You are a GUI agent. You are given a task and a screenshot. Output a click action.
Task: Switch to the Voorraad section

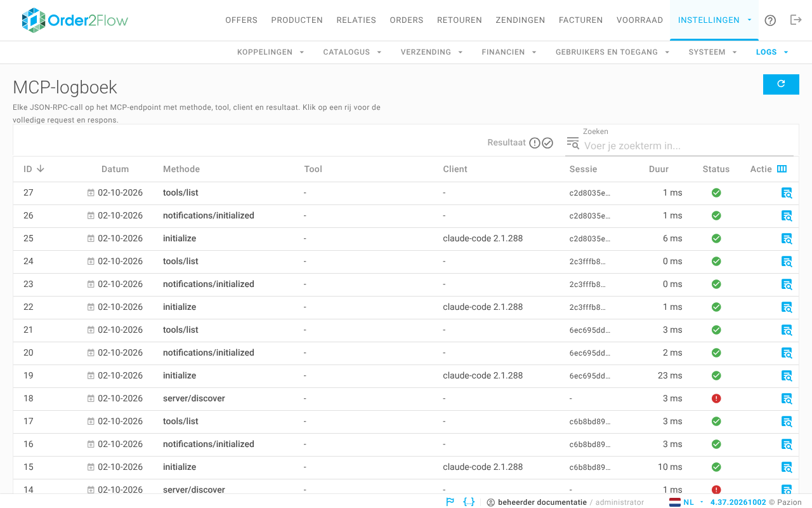pyautogui.click(x=639, y=20)
